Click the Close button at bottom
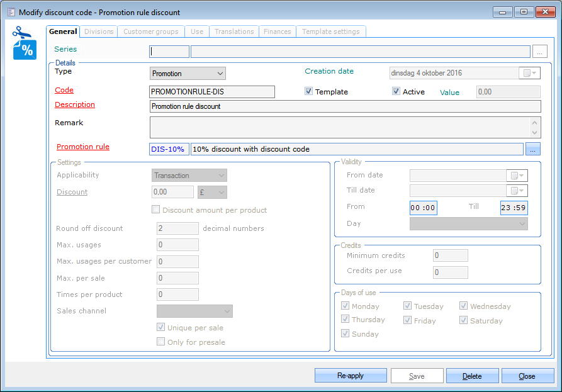The width and height of the screenshot is (562, 392). tap(527, 376)
